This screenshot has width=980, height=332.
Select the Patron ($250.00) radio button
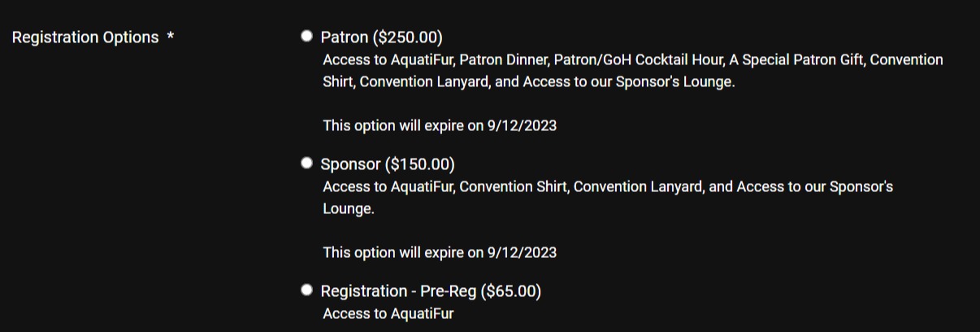306,36
